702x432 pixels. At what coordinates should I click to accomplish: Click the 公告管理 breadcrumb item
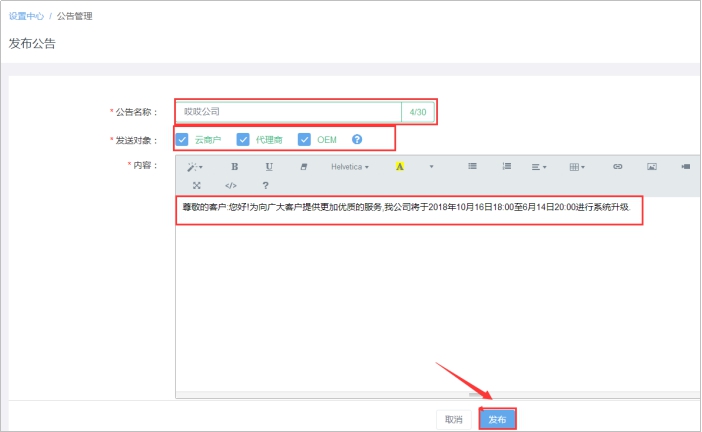click(x=74, y=16)
